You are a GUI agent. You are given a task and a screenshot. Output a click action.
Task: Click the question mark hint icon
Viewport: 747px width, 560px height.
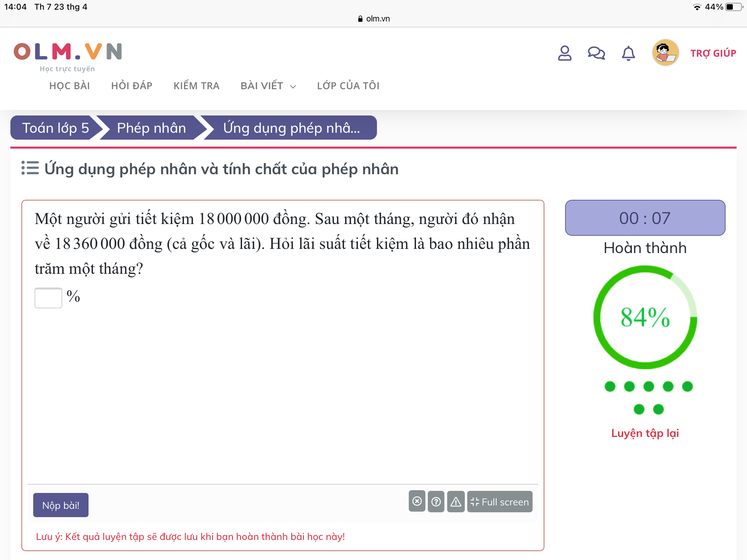436,501
